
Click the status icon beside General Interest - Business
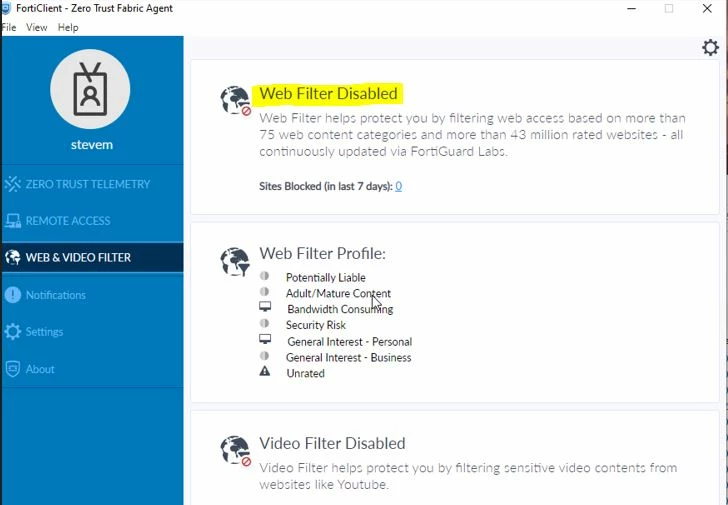pyautogui.click(x=264, y=356)
